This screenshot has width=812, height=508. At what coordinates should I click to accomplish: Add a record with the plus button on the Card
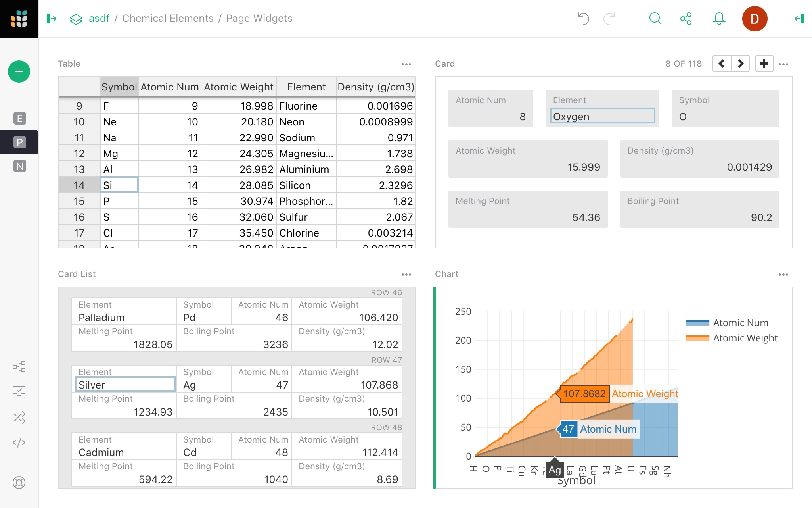tap(764, 63)
